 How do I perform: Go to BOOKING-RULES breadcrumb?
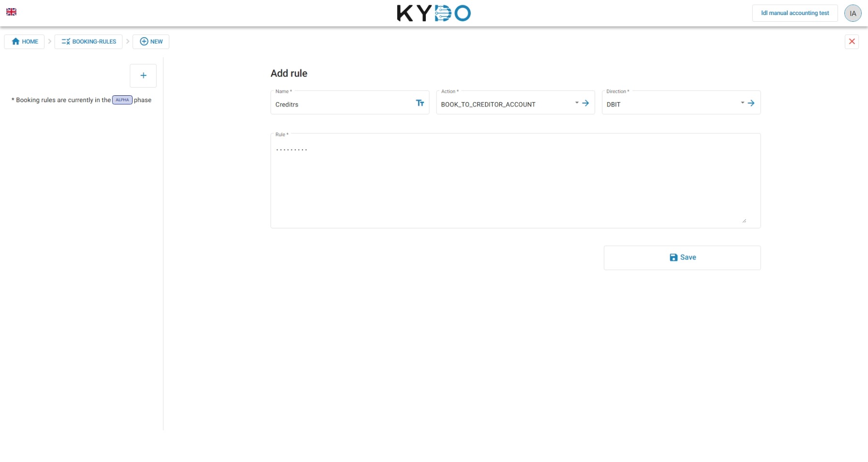[89, 42]
